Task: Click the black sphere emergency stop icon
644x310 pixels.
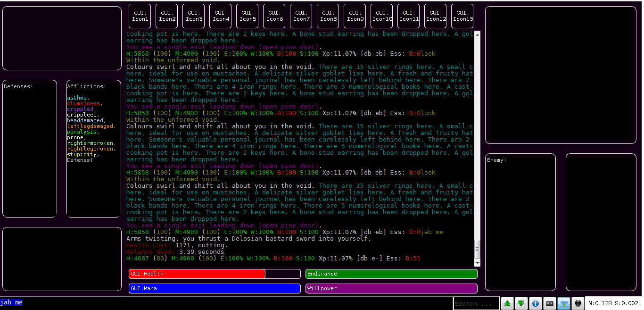Action: (578, 303)
